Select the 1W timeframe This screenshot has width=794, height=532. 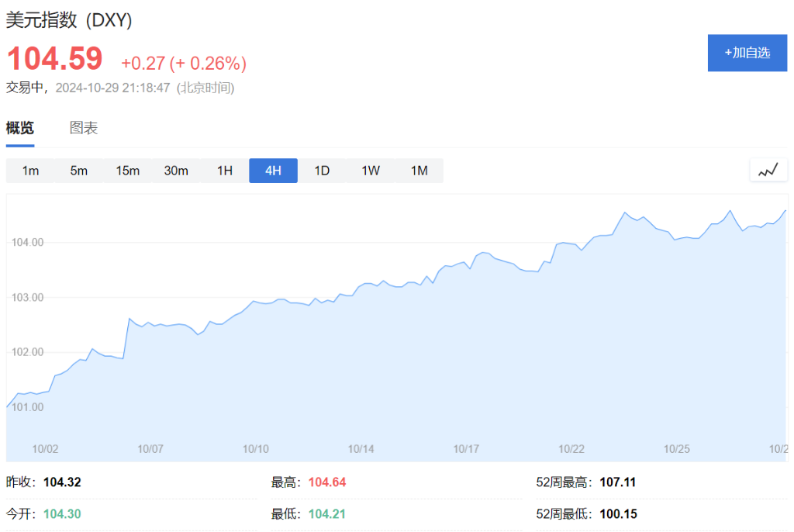pos(371,171)
